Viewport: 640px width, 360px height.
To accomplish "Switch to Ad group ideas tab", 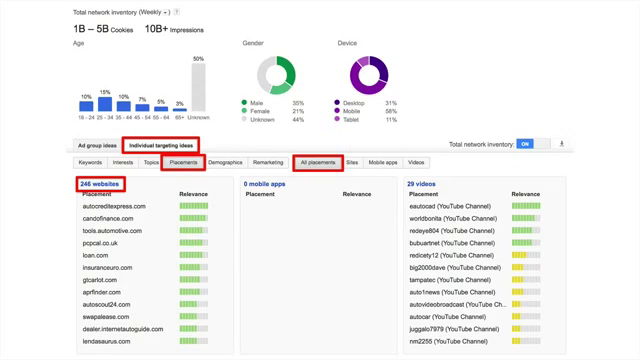I will coord(97,145).
